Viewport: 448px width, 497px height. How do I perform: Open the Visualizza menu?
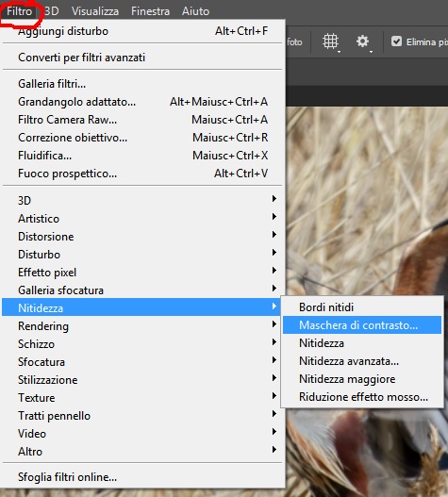tap(95, 11)
